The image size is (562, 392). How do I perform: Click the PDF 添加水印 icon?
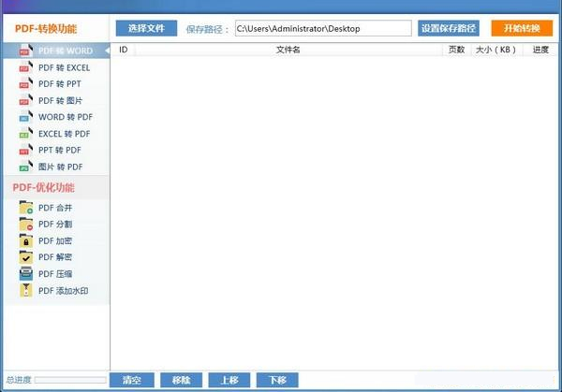[26, 290]
